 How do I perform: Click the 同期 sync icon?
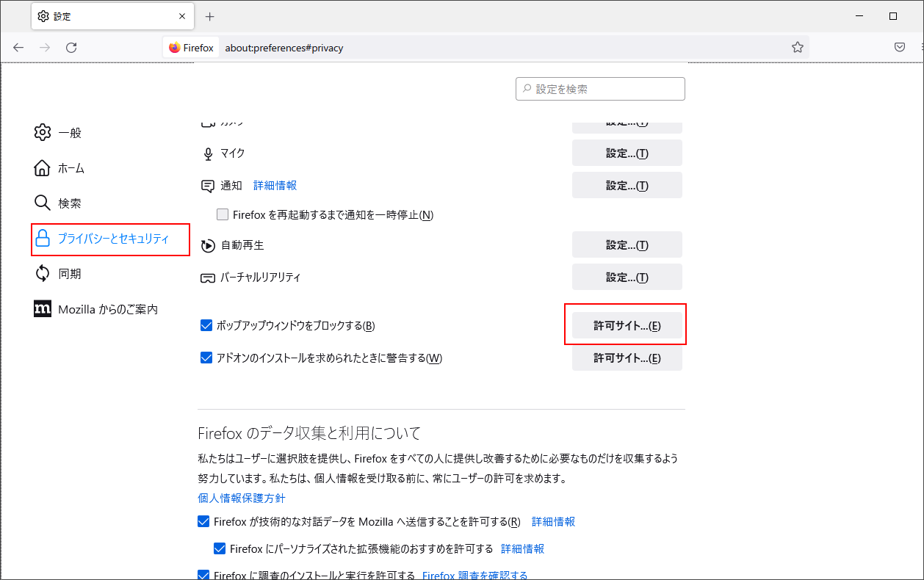click(x=43, y=273)
